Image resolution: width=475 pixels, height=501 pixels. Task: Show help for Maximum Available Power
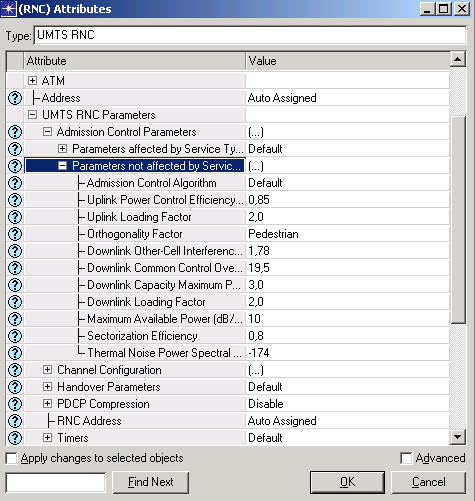tap(15, 319)
